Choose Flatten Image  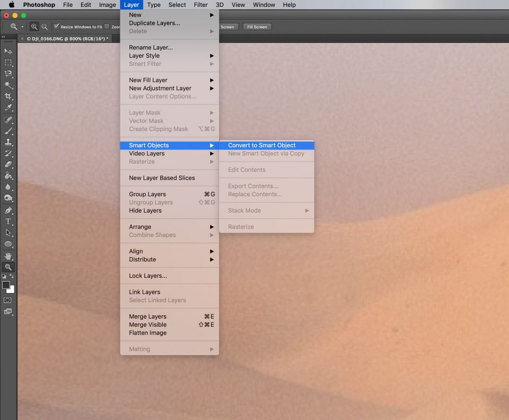(x=170, y=332)
